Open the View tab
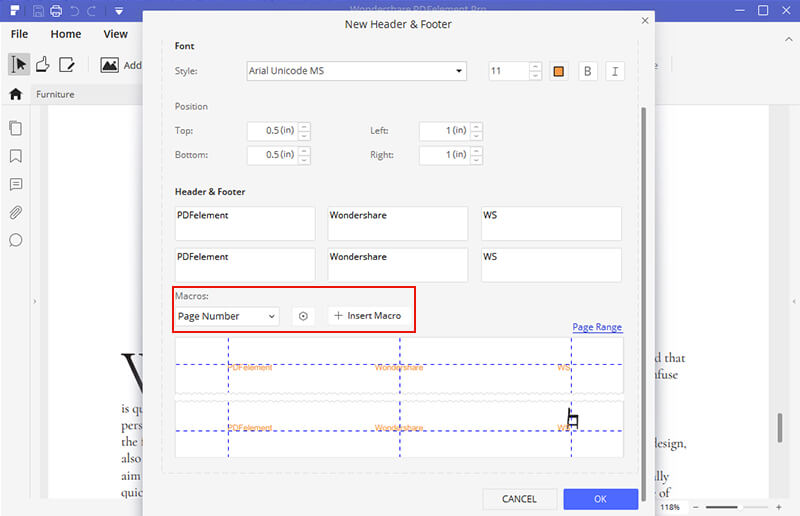This screenshot has width=800, height=516. (115, 34)
